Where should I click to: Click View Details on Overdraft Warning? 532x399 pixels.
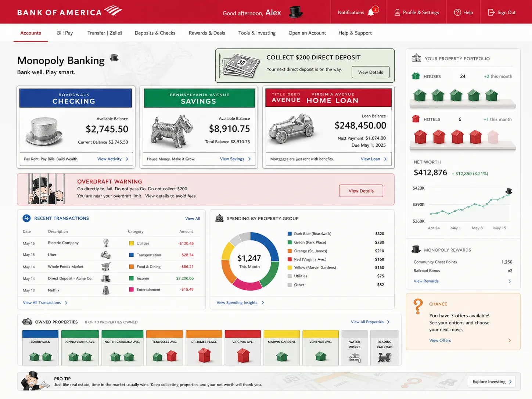pyautogui.click(x=361, y=191)
